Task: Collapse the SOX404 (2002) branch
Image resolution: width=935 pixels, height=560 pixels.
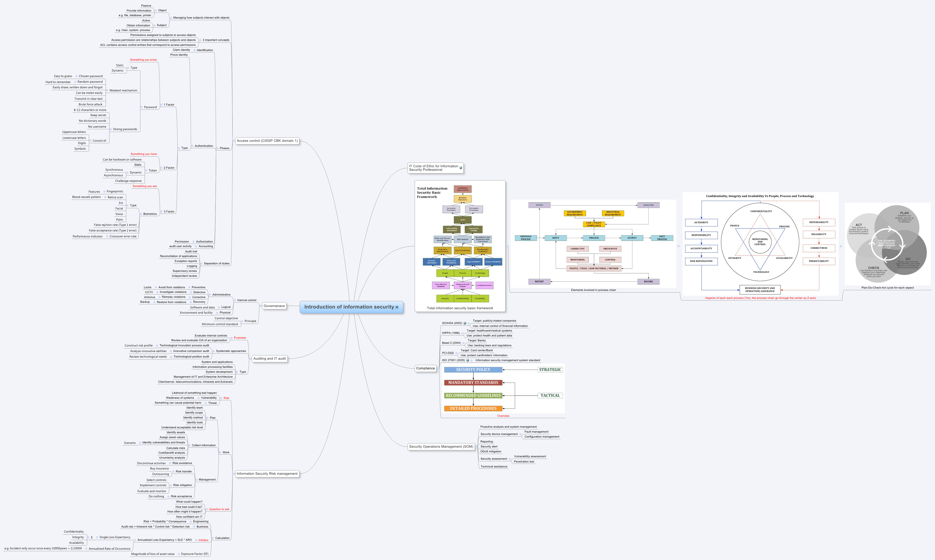Action: (x=469, y=323)
